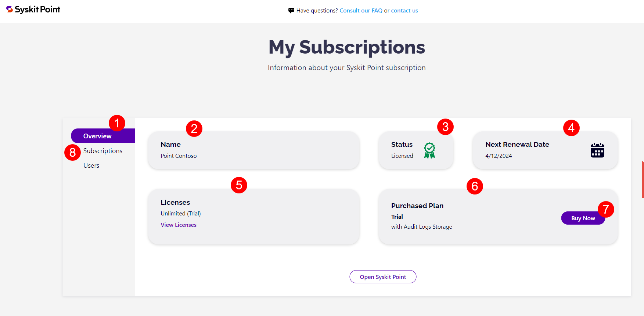644x316 pixels.
Task: Click red marker 1 above Overview
Action: tap(117, 123)
